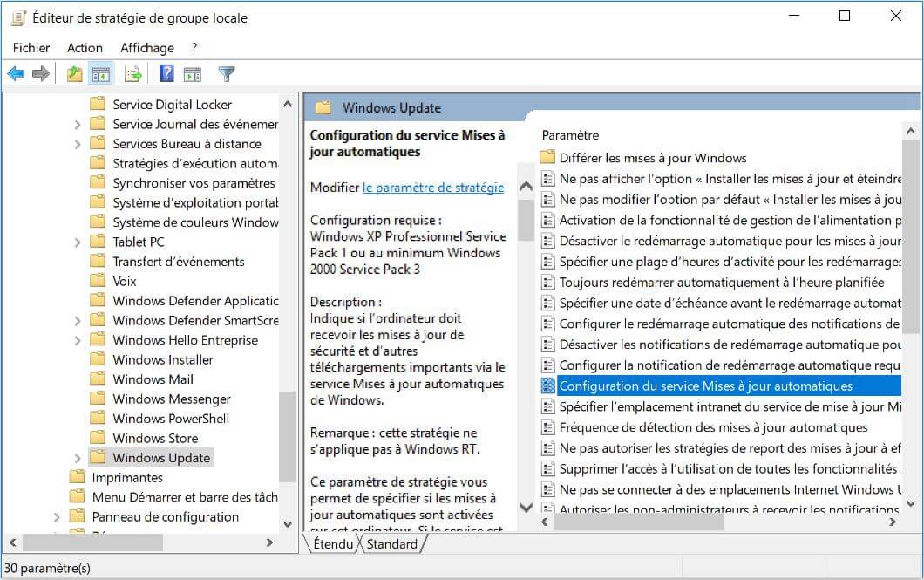This screenshot has width=924, height=580.
Task: Open the Action menu
Action: pos(85,48)
